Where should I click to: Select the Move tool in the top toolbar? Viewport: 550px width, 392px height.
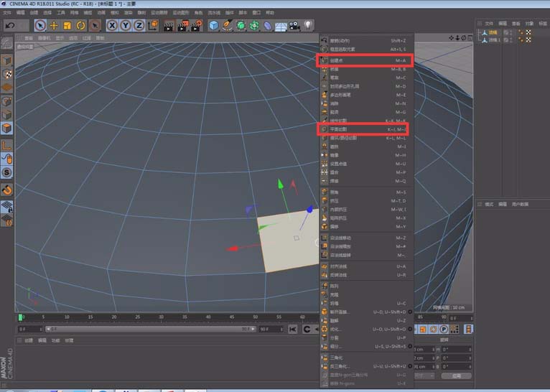[x=55, y=25]
